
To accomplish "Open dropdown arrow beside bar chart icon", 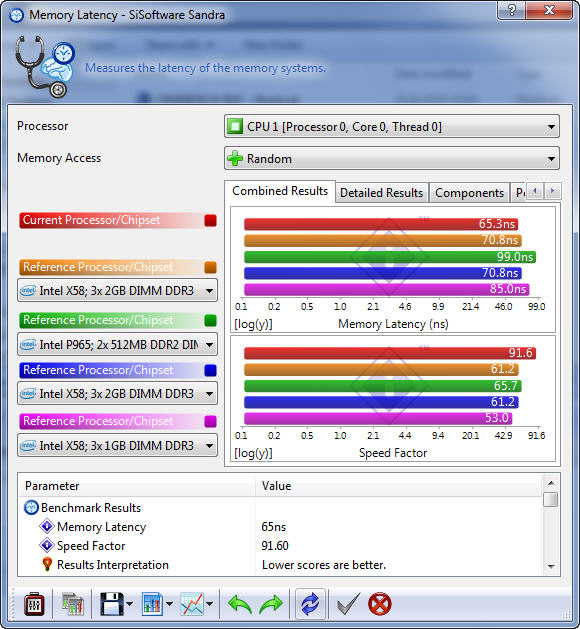I will click(x=169, y=604).
